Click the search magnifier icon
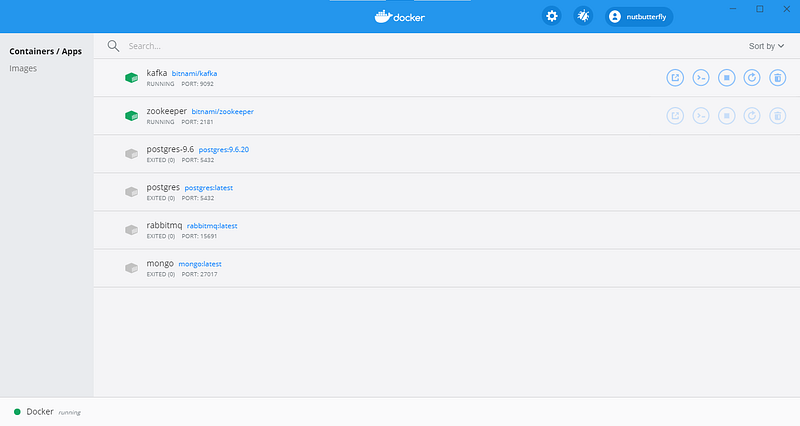 coord(113,46)
